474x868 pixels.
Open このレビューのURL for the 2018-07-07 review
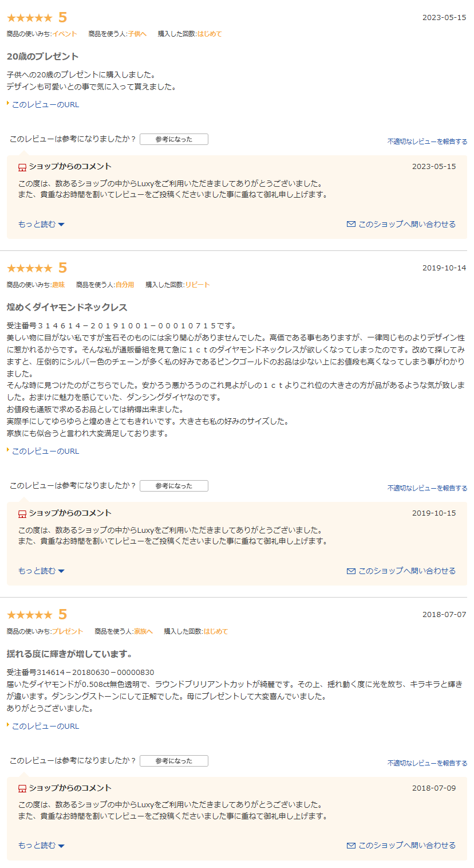tap(45, 726)
